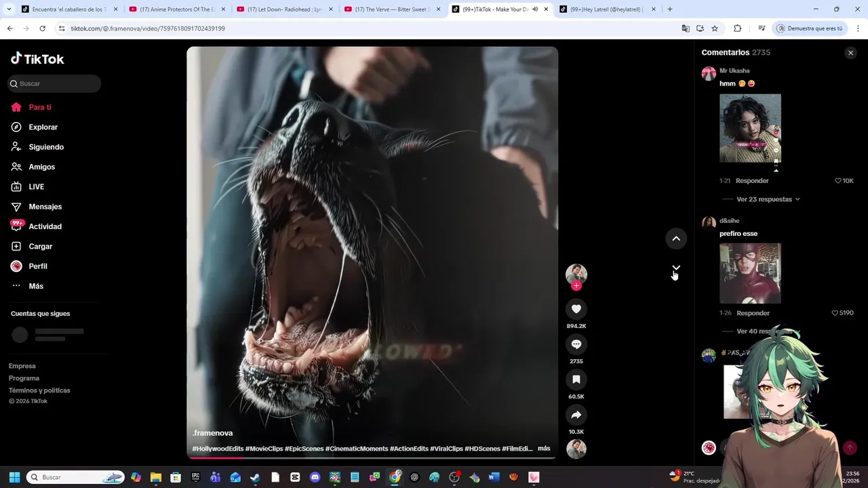Screen dimensions: 868x488
Task: Reply to Mr Ukasha's comment
Action: coord(752,181)
